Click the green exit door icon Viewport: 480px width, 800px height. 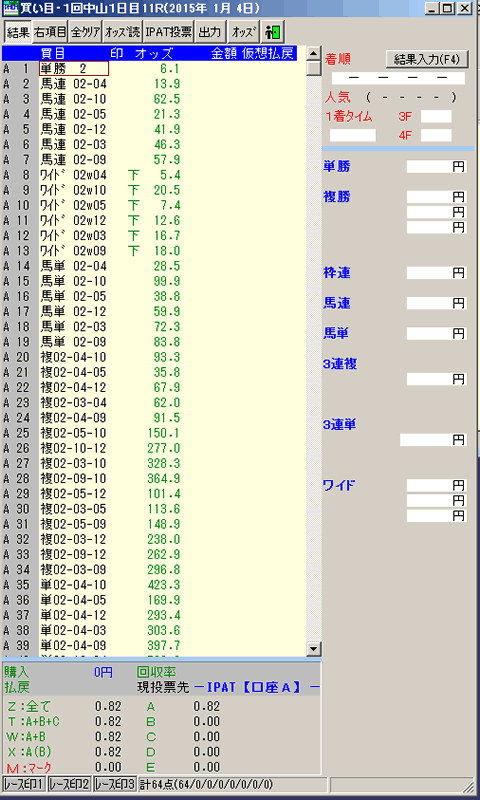coord(273,32)
